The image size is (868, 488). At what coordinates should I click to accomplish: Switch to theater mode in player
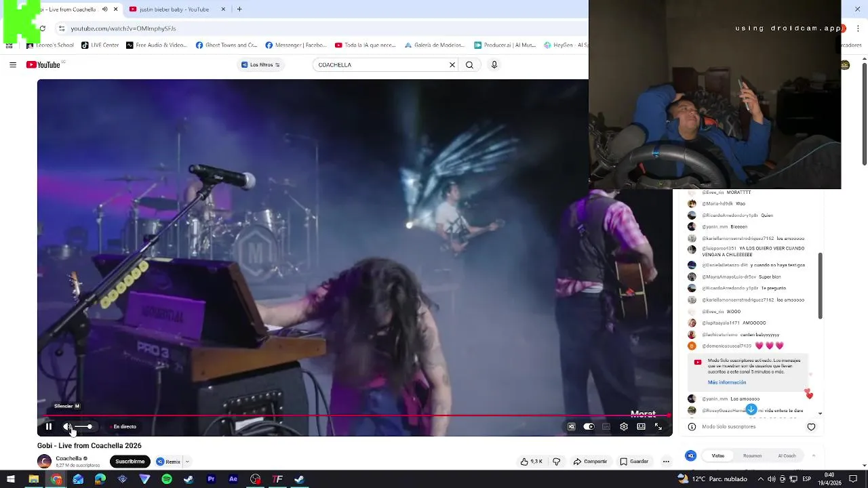641,426
